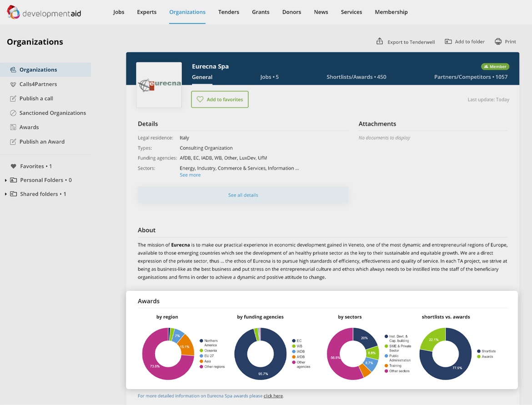
Task: Click the Add to folder icon
Action: click(448, 41)
